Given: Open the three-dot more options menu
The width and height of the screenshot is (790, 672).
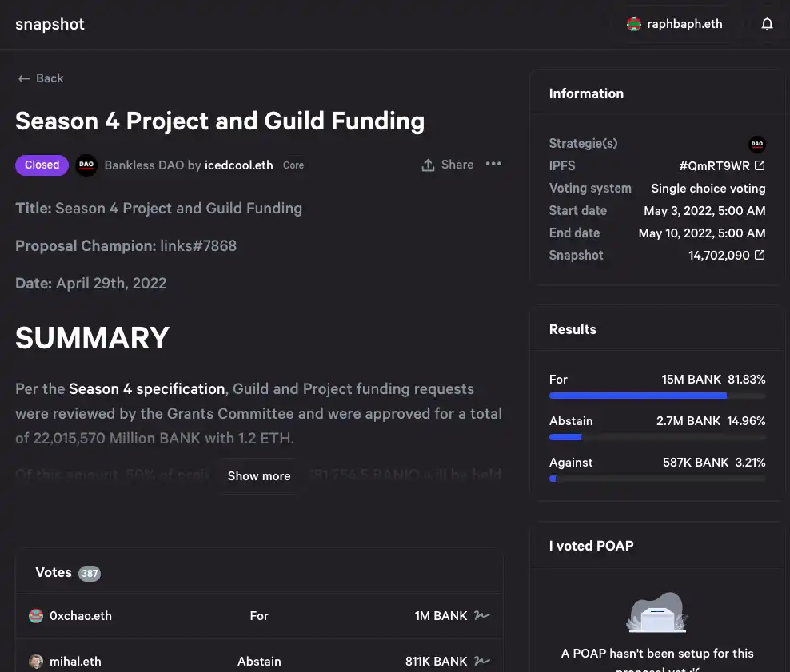Looking at the screenshot, I should [x=493, y=164].
